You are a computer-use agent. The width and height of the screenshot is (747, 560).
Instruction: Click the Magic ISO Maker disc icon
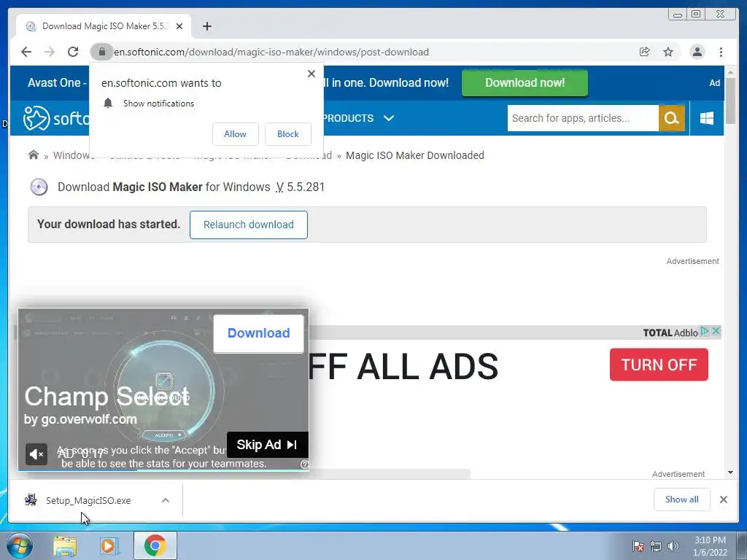click(x=39, y=187)
